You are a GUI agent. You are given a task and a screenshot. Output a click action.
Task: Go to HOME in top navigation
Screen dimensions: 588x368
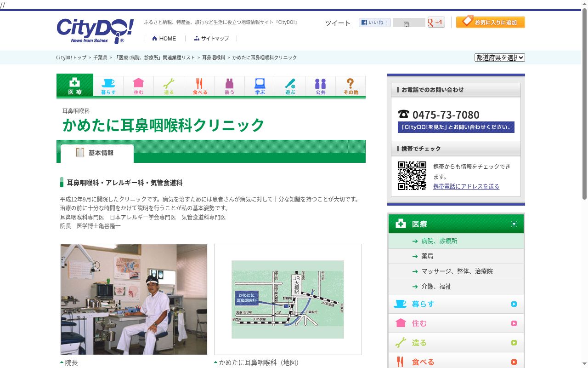click(164, 39)
